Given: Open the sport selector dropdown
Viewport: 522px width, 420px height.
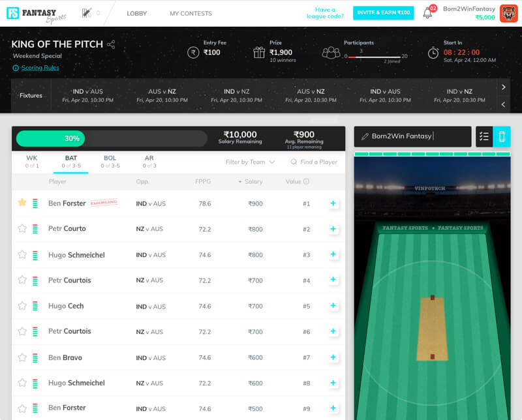Looking at the screenshot, I should click(91, 13).
